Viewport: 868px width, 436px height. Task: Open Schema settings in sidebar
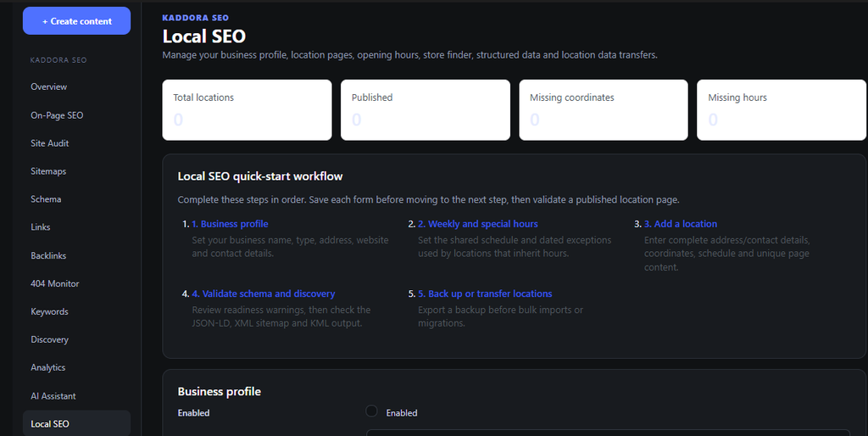(x=46, y=198)
